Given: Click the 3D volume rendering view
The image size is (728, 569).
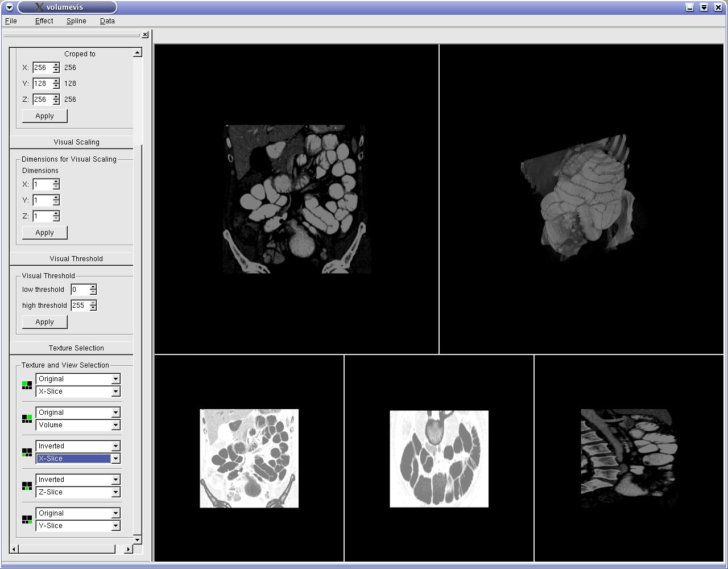Looking at the screenshot, I should (x=581, y=199).
